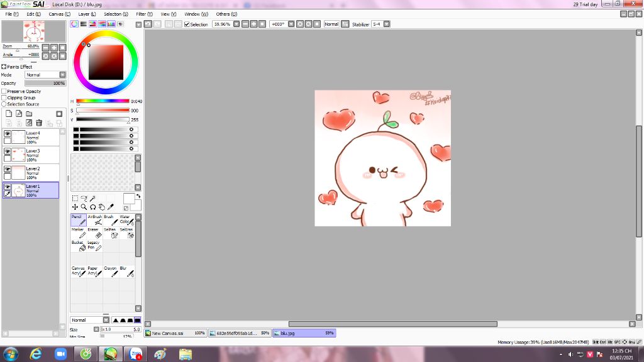Select the AirBrush tool
Image resolution: width=644 pixels, height=362 pixels.
point(95,220)
